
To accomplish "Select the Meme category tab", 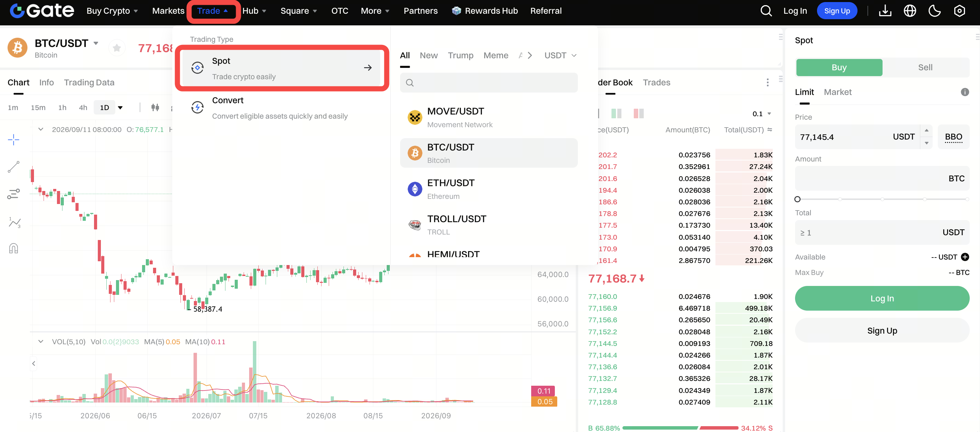I will click(x=496, y=56).
